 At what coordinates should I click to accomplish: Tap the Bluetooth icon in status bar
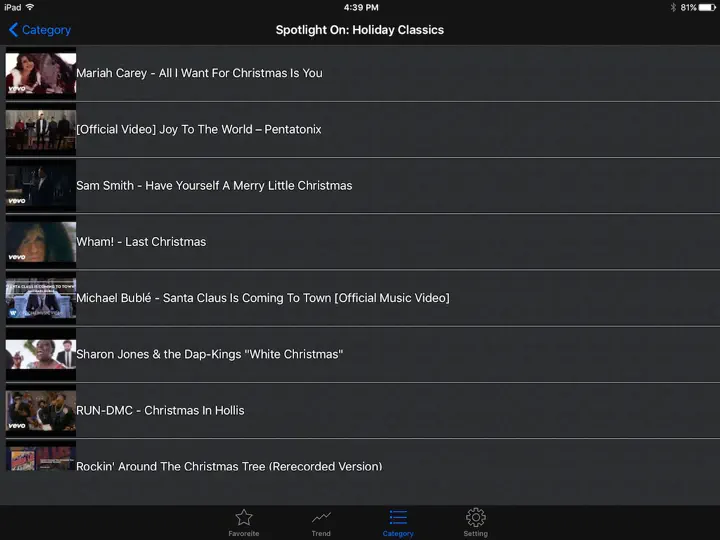pyautogui.click(x=673, y=7)
